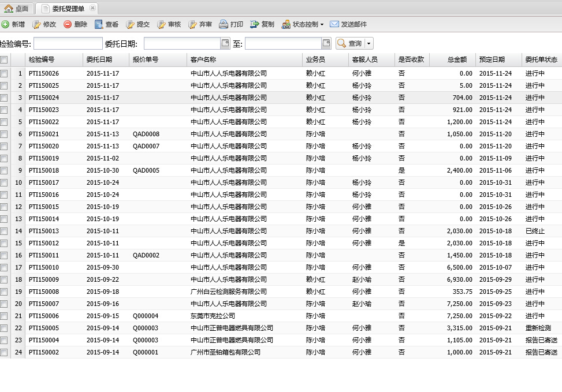Click the 删除 (delete) toolbar icon

[x=68, y=24]
